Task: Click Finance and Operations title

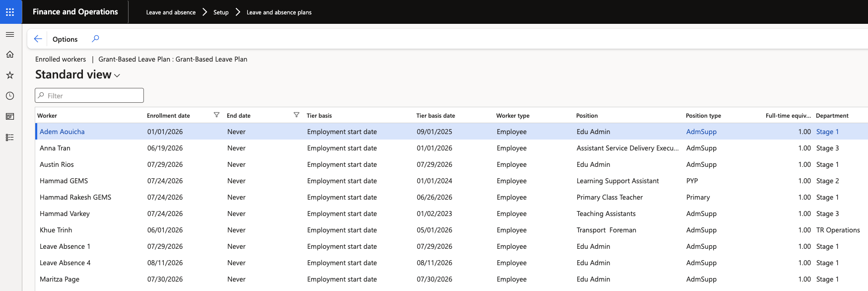Action: coord(75,12)
